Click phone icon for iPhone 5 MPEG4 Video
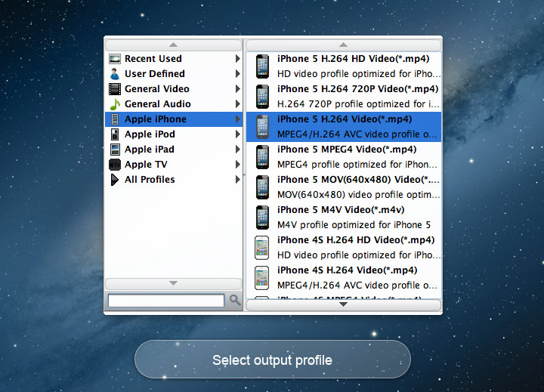The width and height of the screenshot is (544, 392). point(262,157)
